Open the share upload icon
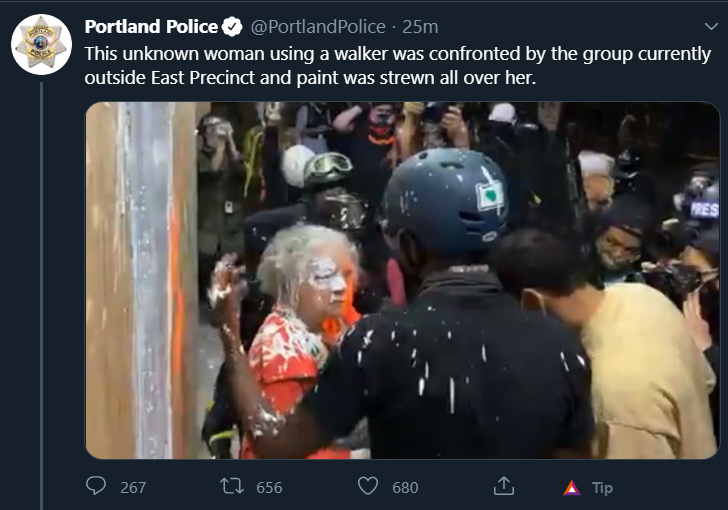This screenshot has width=728, height=510. coord(504,486)
